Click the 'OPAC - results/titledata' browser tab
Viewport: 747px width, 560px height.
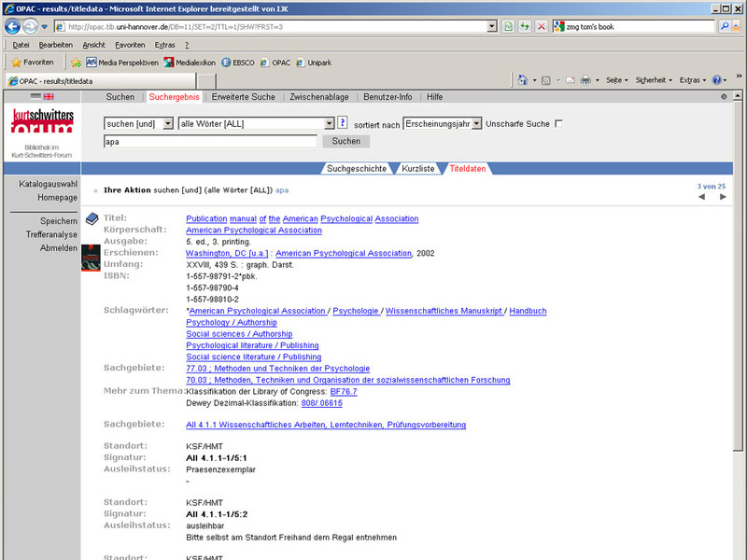tap(100, 81)
